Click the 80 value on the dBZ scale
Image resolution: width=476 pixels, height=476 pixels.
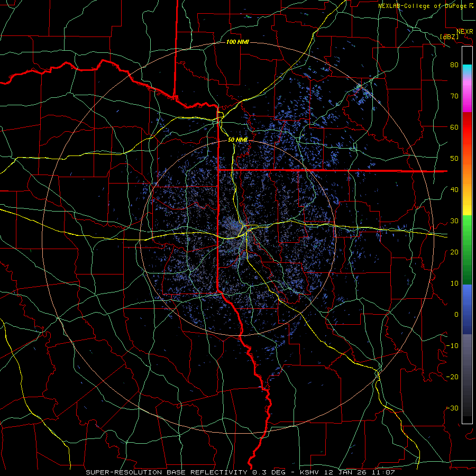click(454, 65)
